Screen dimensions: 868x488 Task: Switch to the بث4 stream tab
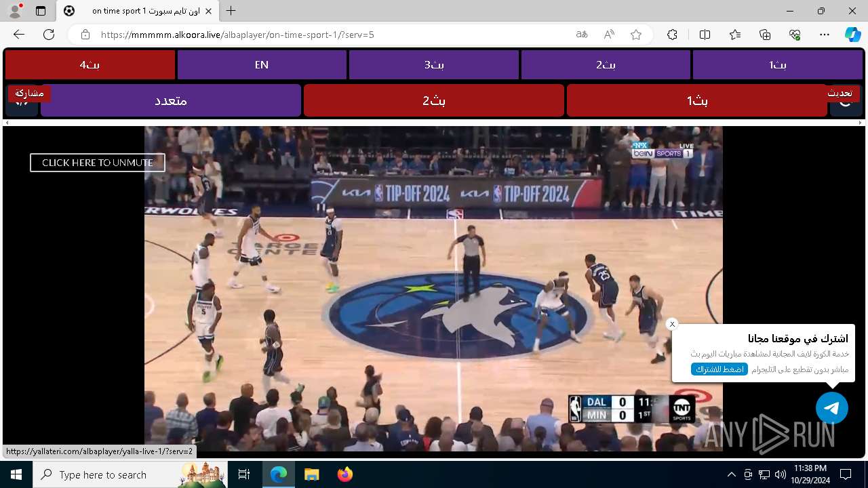(90, 65)
